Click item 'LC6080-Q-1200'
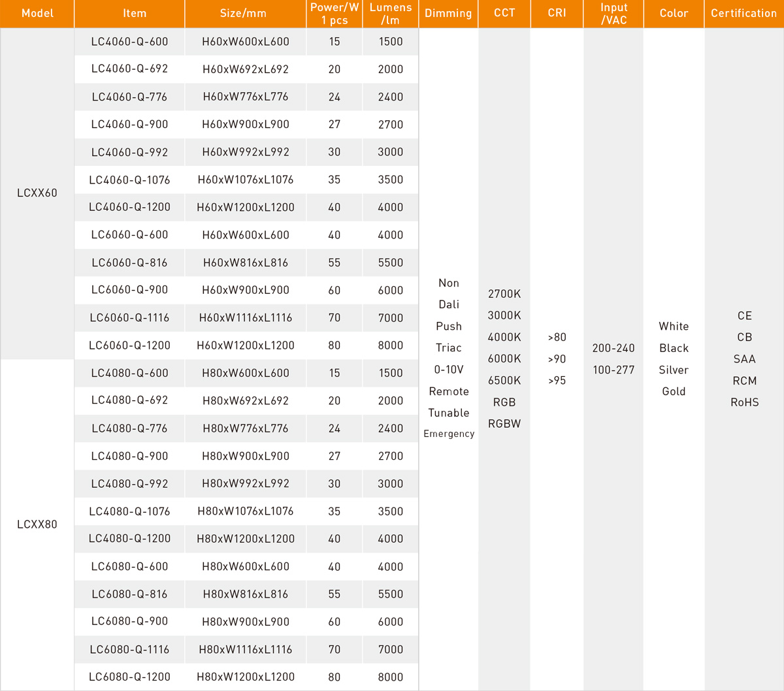This screenshot has height=691, width=784. click(x=130, y=677)
